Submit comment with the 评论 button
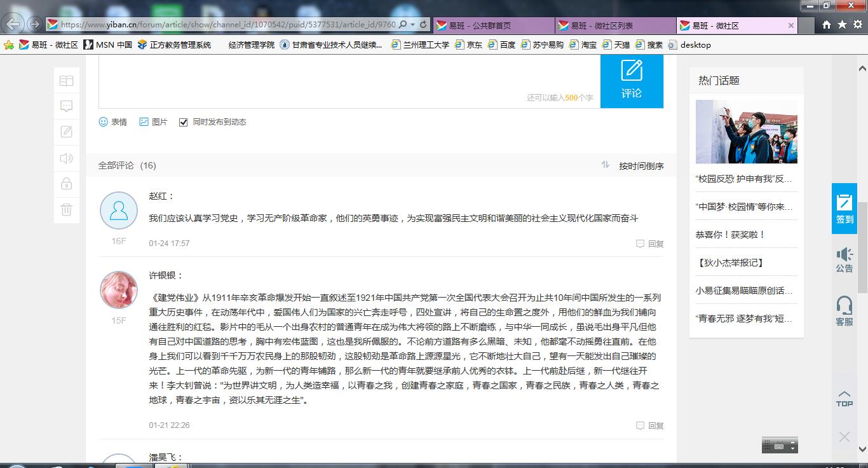The height and width of the screenshot is (468, 868). pyautogui.click(x=631, y=81)
